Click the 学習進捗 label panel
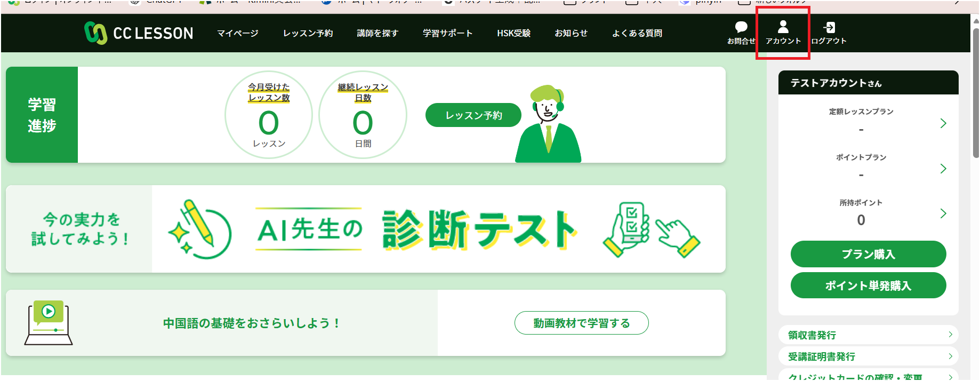Viewport: 980px width, 381px height. (x=42, y=115)
